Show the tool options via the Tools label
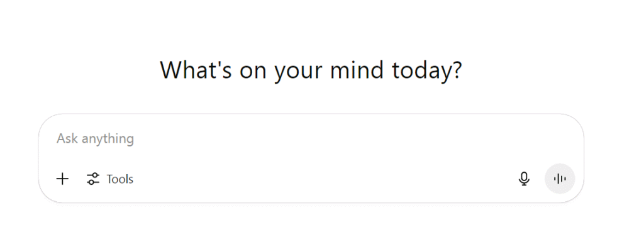 click(x=120, y=179)
